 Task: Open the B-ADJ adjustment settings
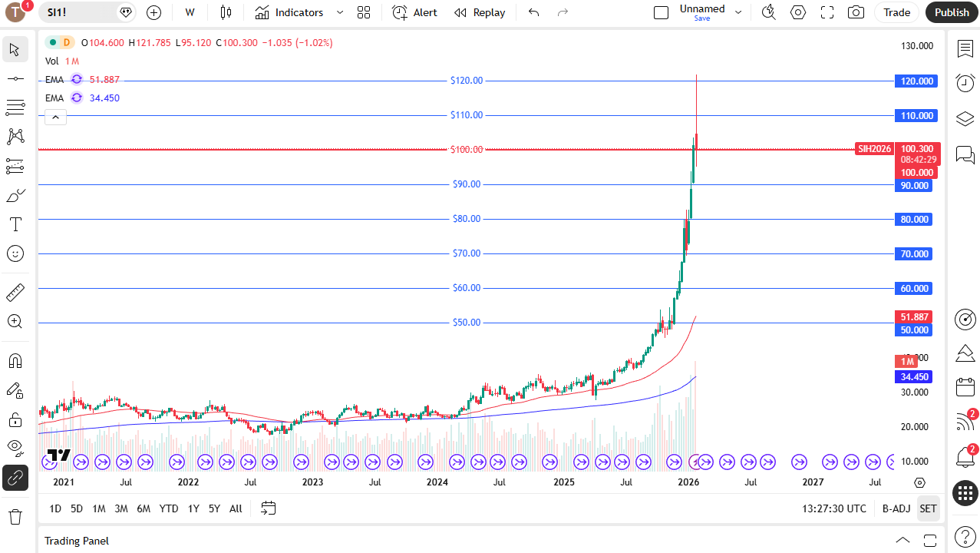[896, 508]
